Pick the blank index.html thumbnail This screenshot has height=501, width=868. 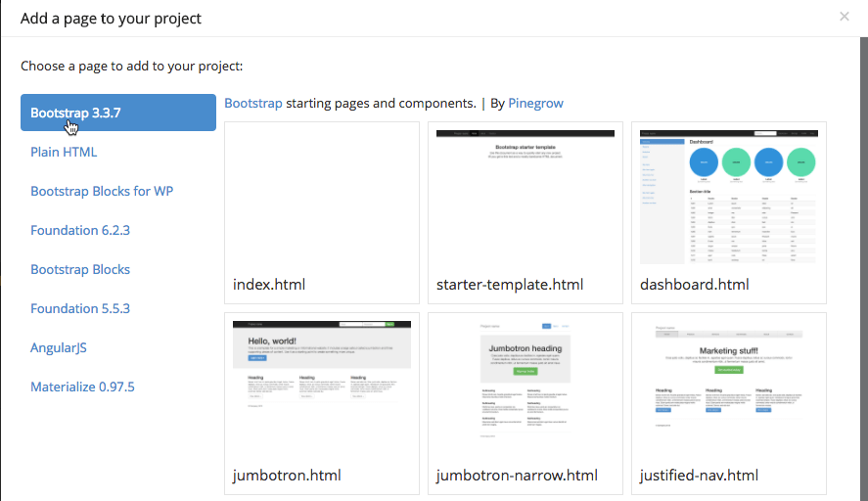coord(321,196)
